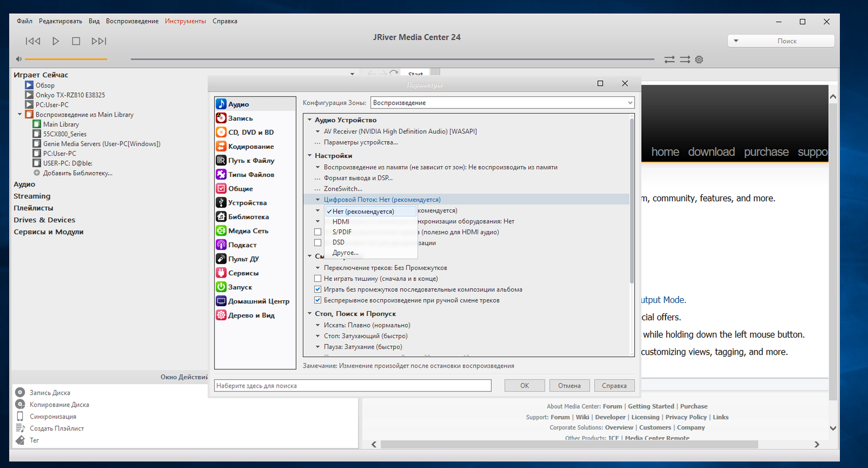Image resolution: width=868 pixels, height=468 pixels.
Task: Collapse the Аудио Устройство section
Action: [x=310, y=120]
